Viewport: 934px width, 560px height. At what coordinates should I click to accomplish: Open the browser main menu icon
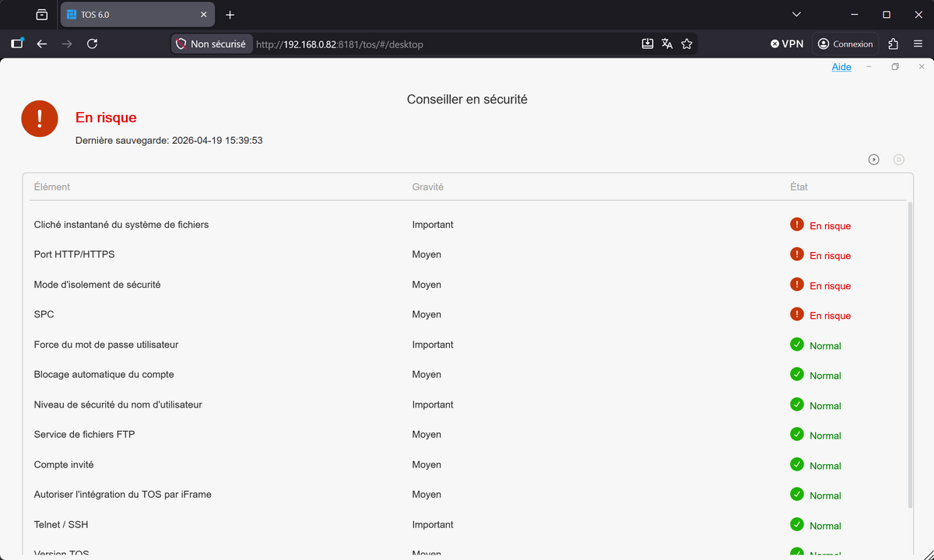pyautogui.click(x=917, y=44)
